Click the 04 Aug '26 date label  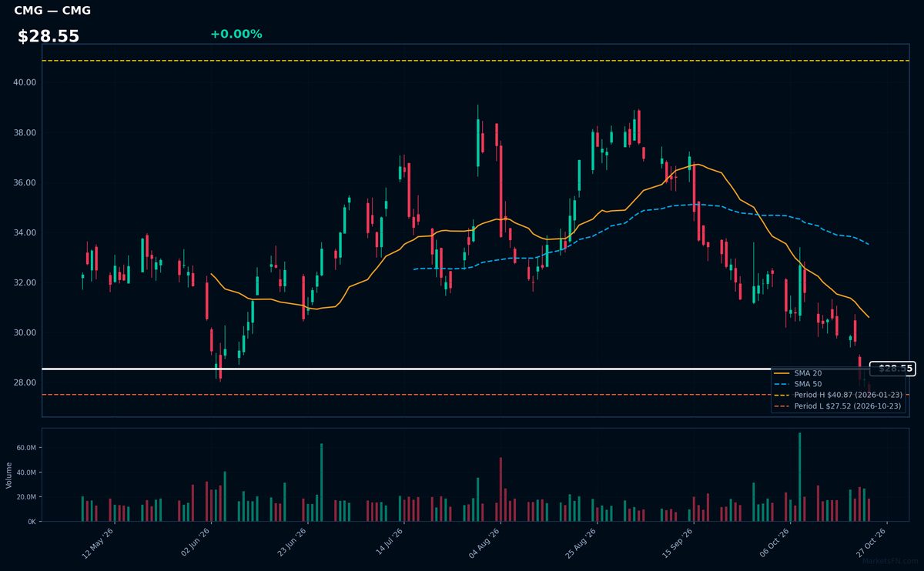coord(485,542)
